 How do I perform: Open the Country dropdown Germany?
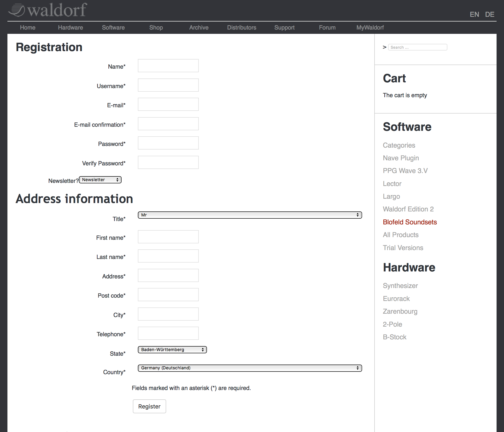(250, 368)
